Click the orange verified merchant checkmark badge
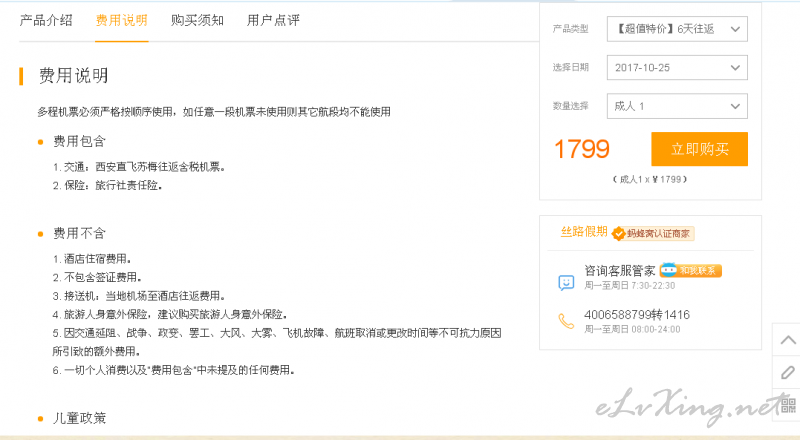Viewport: 800px width, 440px height. pos(618,234)
